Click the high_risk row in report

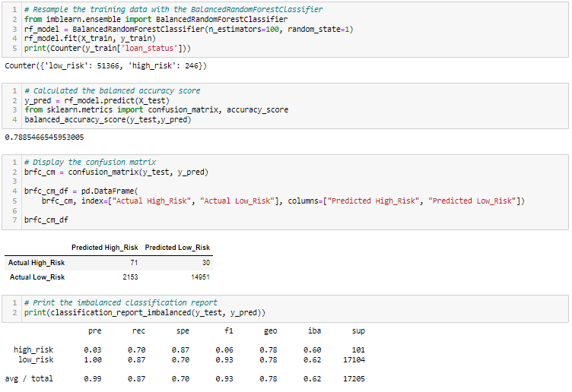tap(189, 349)
